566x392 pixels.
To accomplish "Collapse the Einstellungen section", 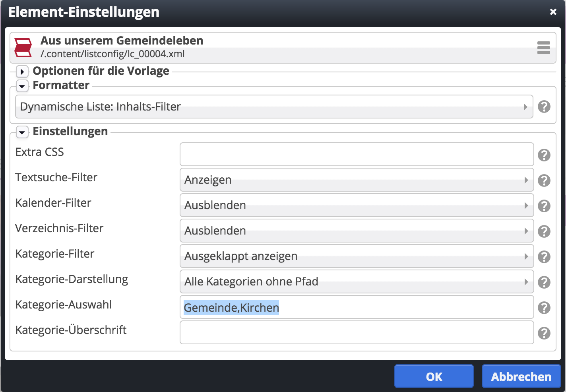I will pos(22,132).
